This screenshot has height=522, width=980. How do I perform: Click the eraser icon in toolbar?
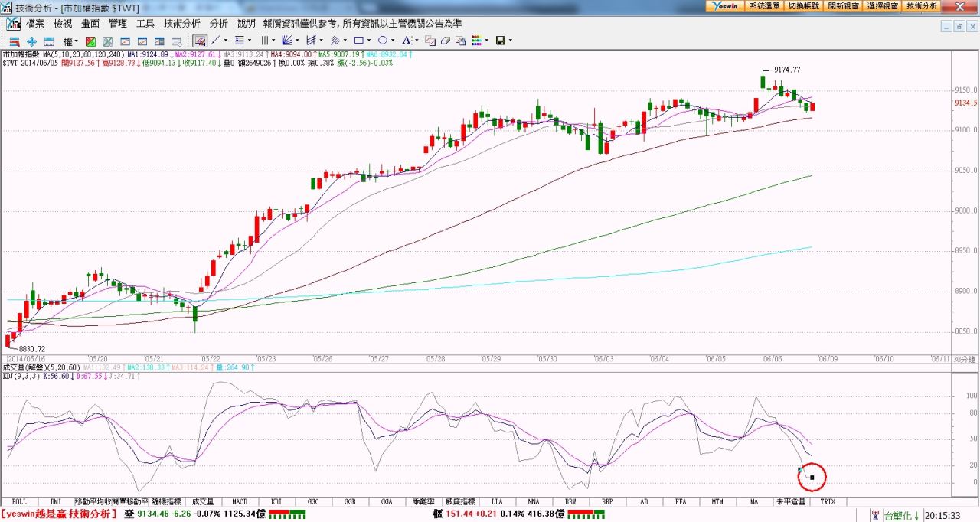pyautogui.click(x=445, y=41)
